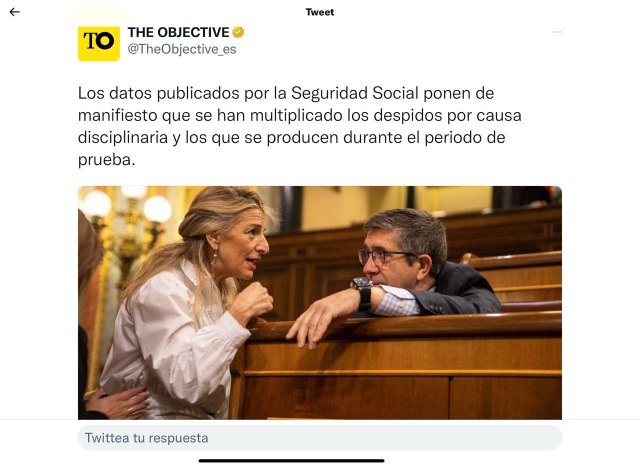Tap the Tweet header title
The image size is (640, 467).
320,12
